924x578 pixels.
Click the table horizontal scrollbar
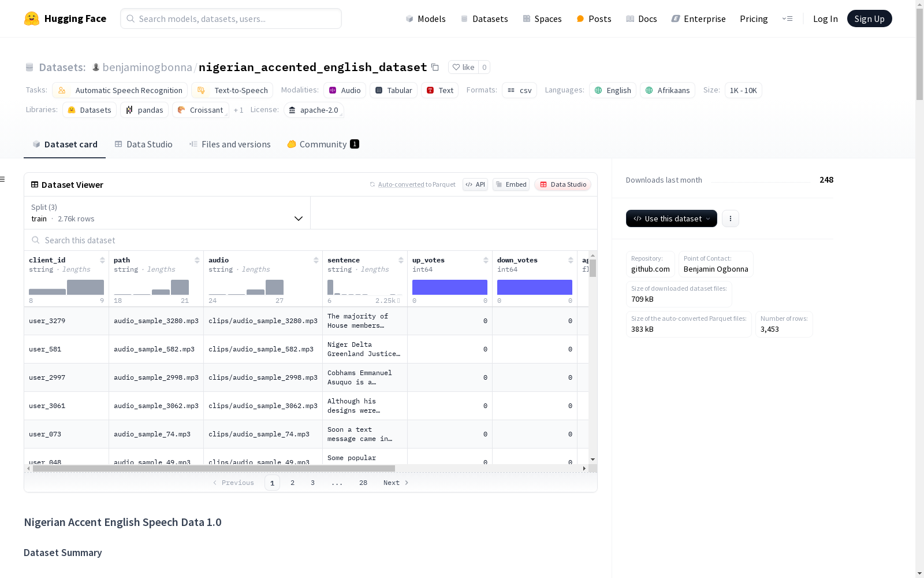(x=214, y=469)
